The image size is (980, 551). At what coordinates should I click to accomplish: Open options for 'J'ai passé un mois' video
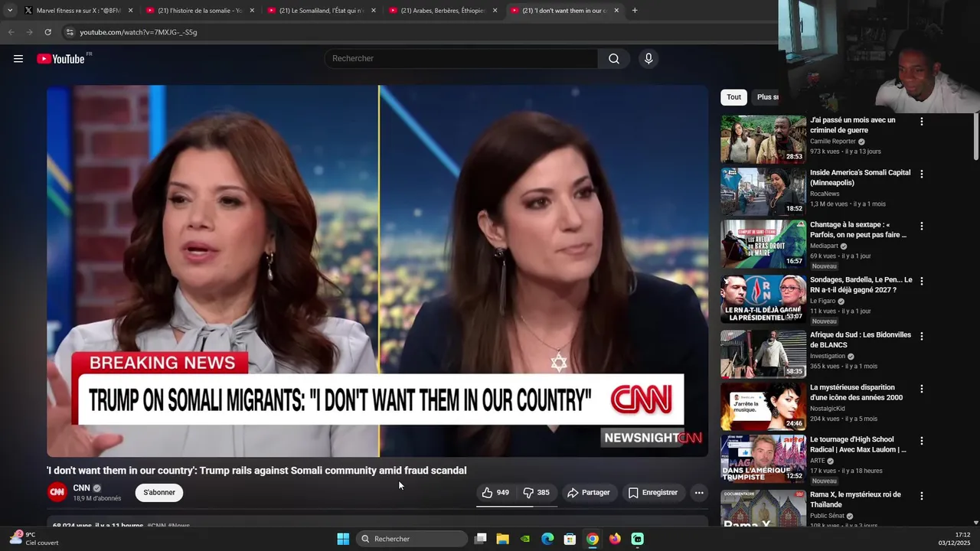[x=922, y=122]
